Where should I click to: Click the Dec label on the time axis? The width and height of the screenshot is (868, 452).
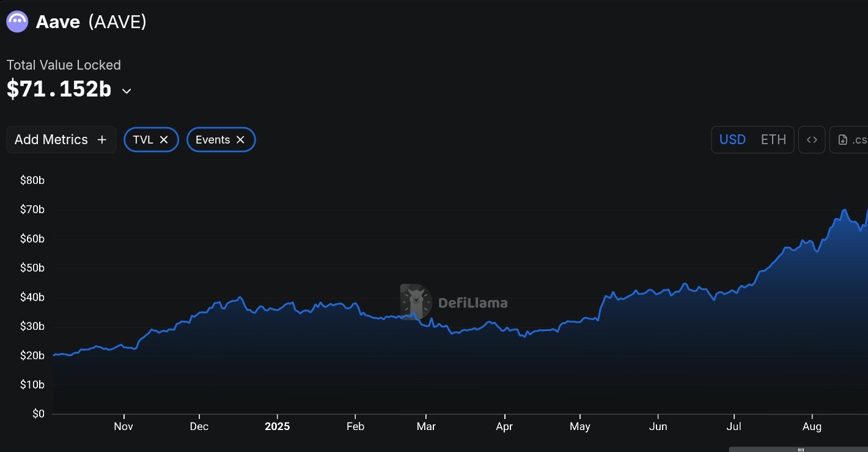tap(199, 426)
